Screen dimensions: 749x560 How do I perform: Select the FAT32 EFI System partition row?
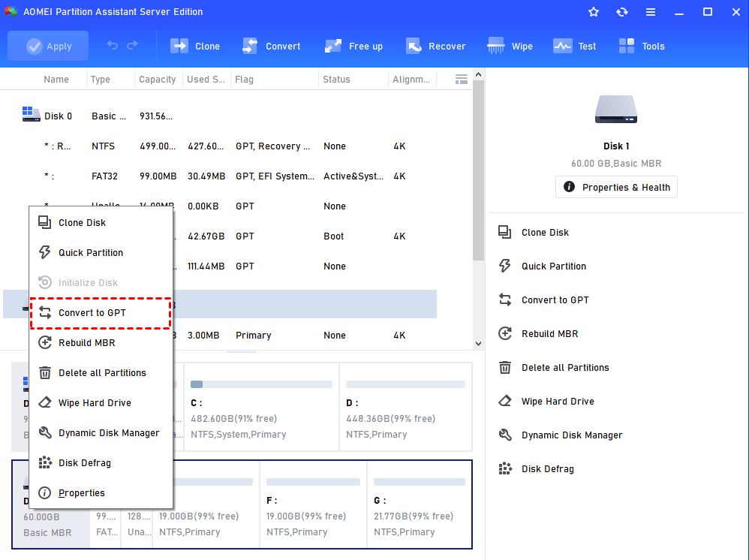[220, 176]
